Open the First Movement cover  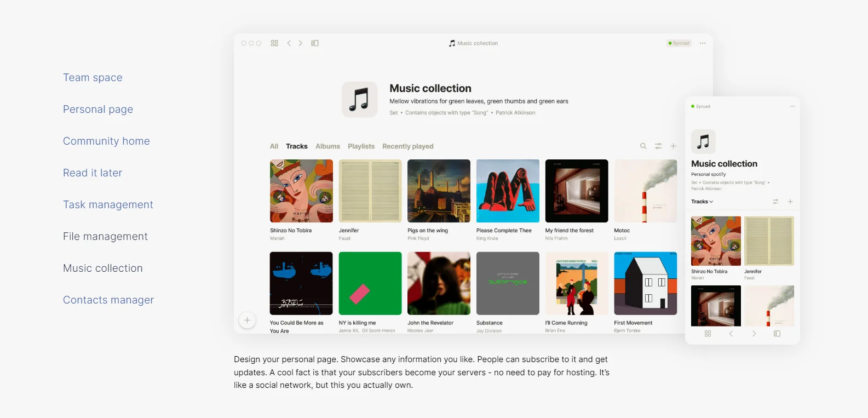pyautogui.click(x=646, y=283)
